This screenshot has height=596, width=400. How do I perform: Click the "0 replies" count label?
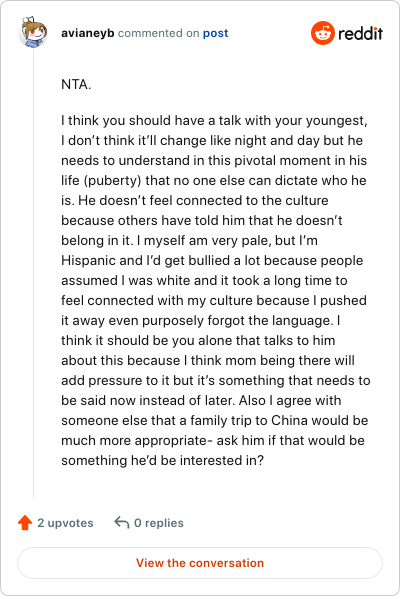159,523
